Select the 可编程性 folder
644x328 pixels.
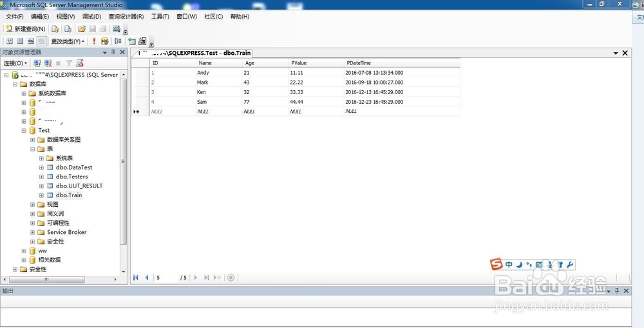58,223
